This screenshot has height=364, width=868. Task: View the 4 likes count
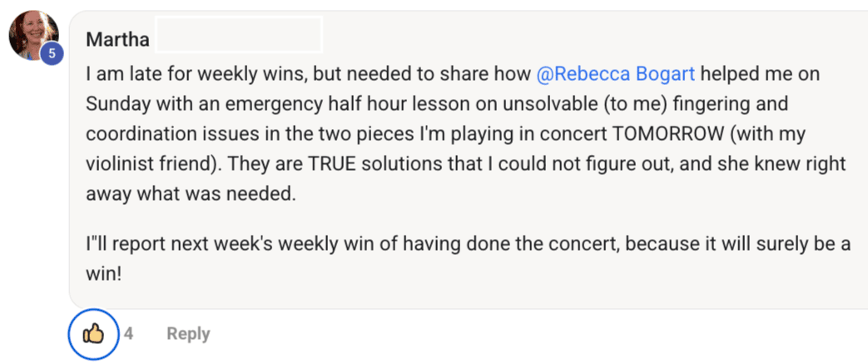(129, 334)
